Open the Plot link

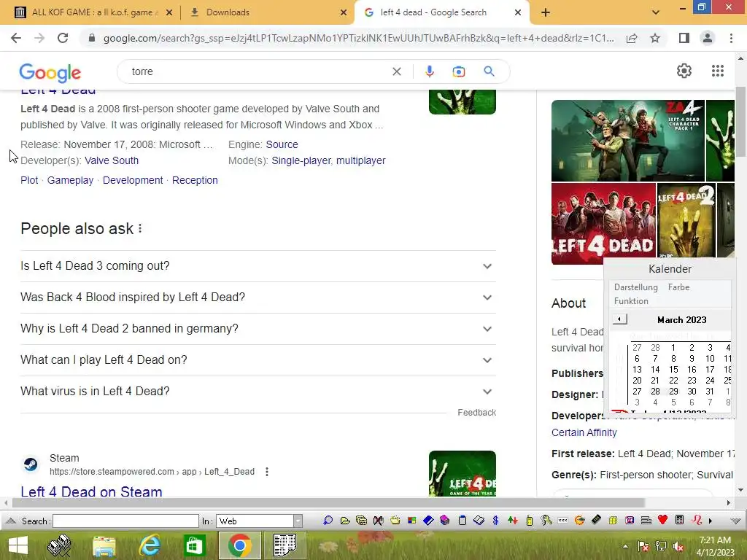click(x=29, y=180)
